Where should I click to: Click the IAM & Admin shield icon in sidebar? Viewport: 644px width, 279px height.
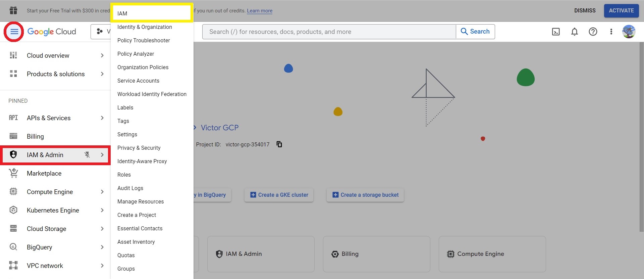[13, 155]
